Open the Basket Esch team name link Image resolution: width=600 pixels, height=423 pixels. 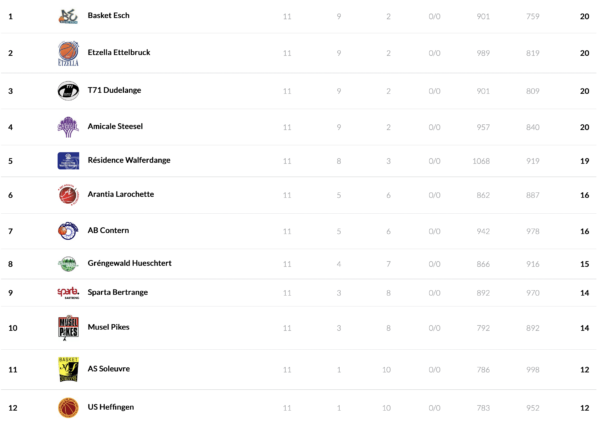(108, 16)
